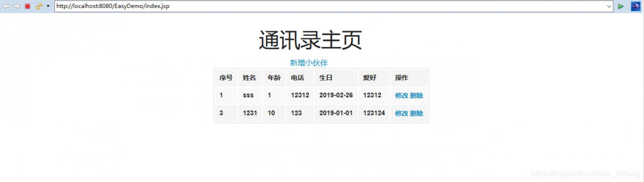This screenshot has width=644, height=182.
Task: Click 删除 for the 1231 row
Action: [x=417, y=113]
